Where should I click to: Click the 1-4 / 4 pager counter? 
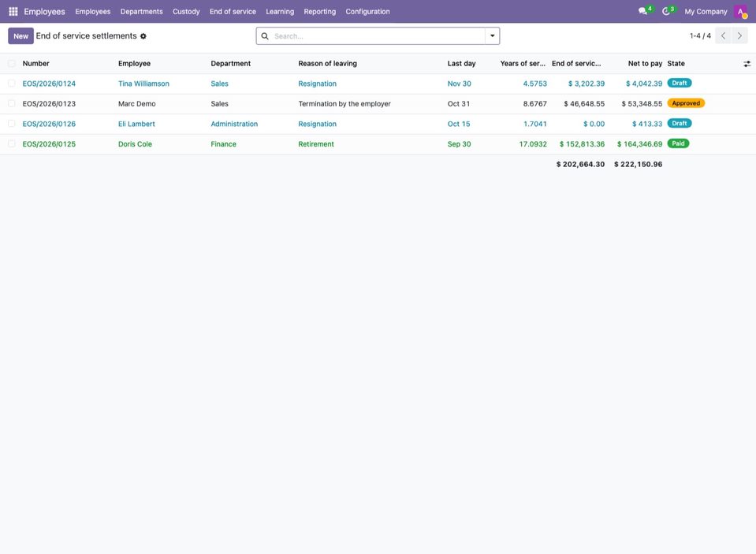(700, 35)
